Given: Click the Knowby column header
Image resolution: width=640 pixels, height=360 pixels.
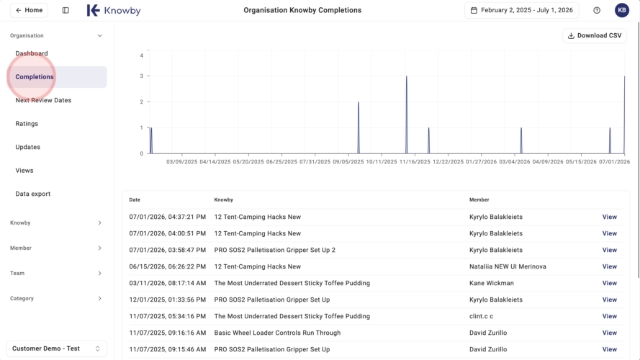Looking at the screenshot, I should click(x=223, y=200).
